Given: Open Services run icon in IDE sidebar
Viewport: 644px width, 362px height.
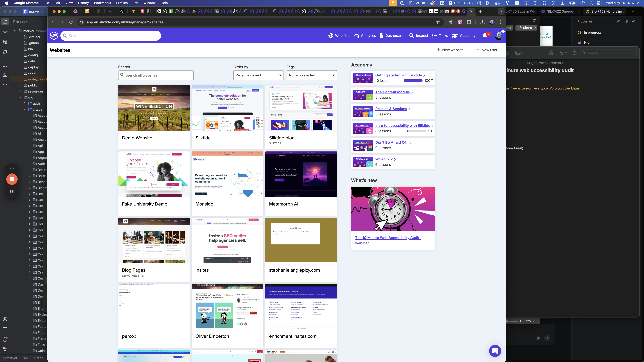Looking at the screenshot, I should (x=5, y=319).
